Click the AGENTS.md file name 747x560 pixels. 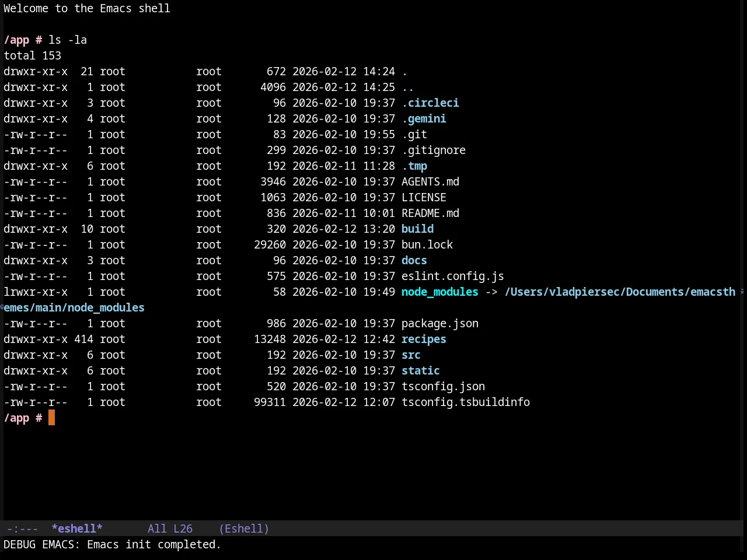pos(430,182)
